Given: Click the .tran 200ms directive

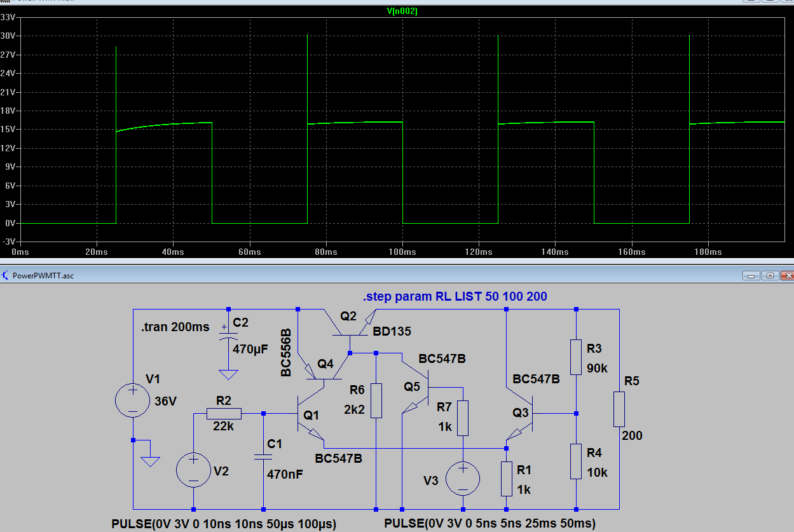Looking at the screenshot, I should (175, 327).
